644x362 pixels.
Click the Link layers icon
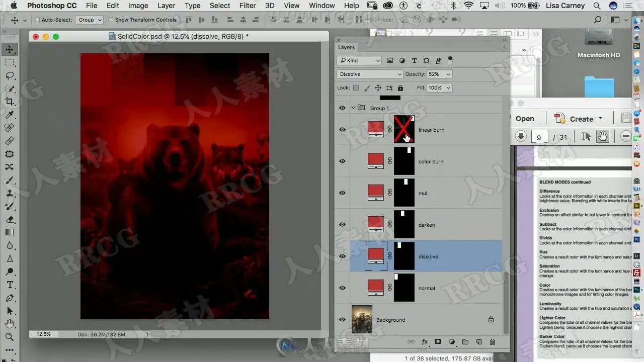pos(411,342)
